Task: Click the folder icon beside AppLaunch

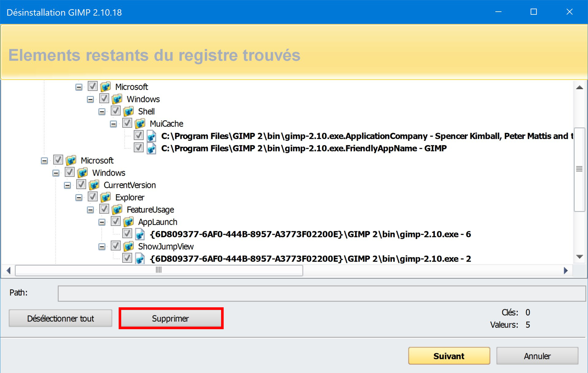Action: pyautogui.click(x=129, y=222)
